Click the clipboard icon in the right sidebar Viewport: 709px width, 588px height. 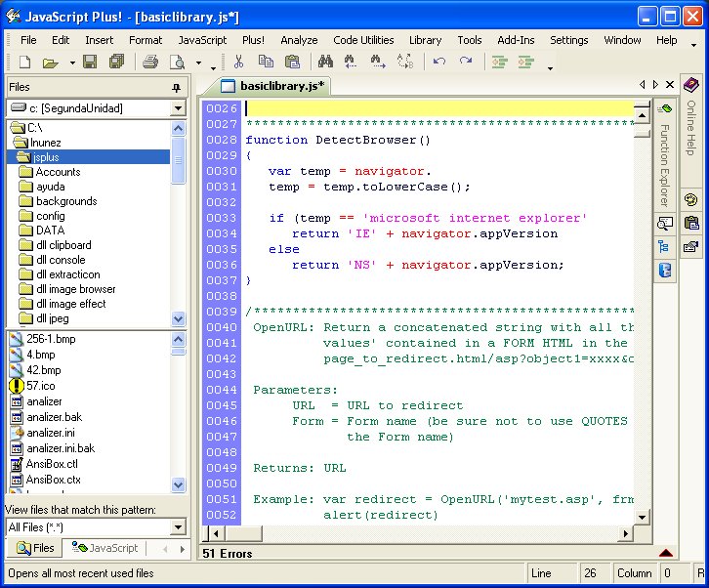[691, 223]
